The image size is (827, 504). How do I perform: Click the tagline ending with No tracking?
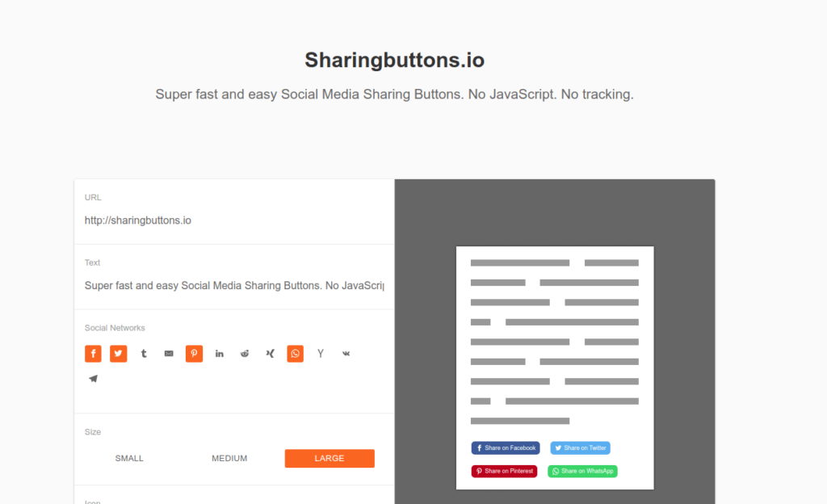click(394, 94)
